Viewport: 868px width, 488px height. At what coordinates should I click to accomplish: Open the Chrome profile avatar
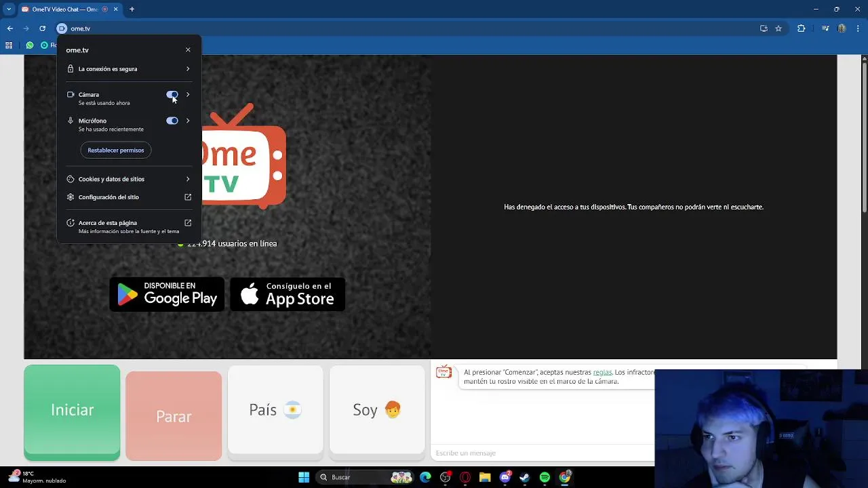coord(842,28)
